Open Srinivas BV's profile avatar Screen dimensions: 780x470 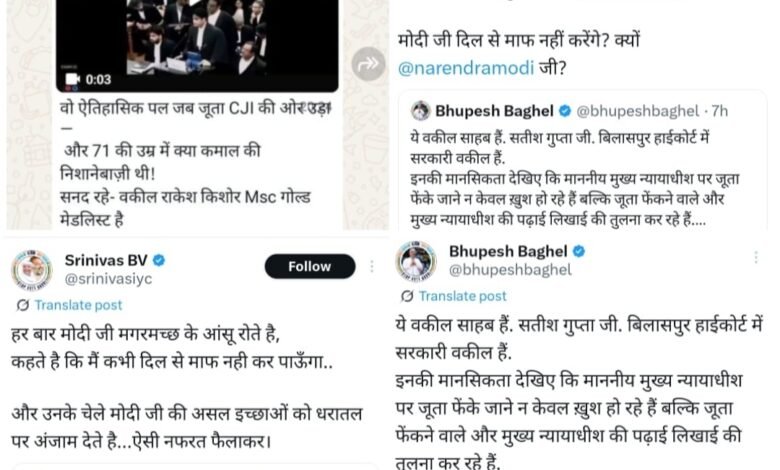click(x=32, y=270)
